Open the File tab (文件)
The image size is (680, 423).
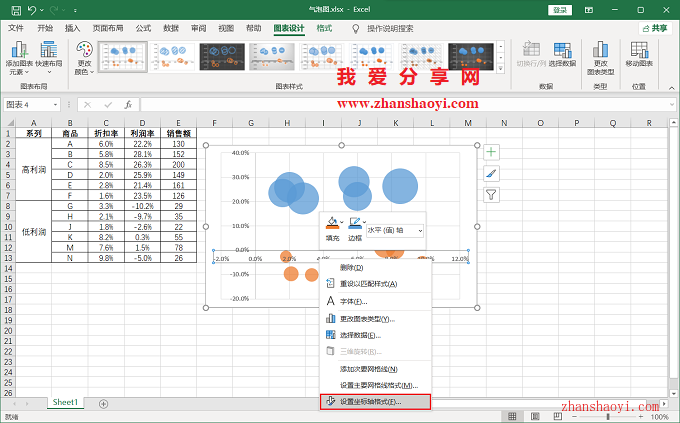(x=16, y=28)
